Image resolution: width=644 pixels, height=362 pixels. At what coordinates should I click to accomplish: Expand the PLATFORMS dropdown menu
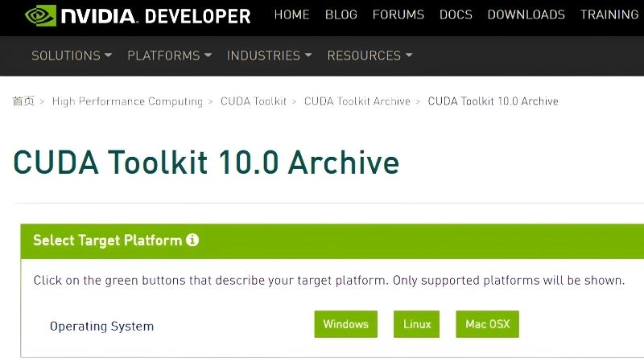point(169,56)
